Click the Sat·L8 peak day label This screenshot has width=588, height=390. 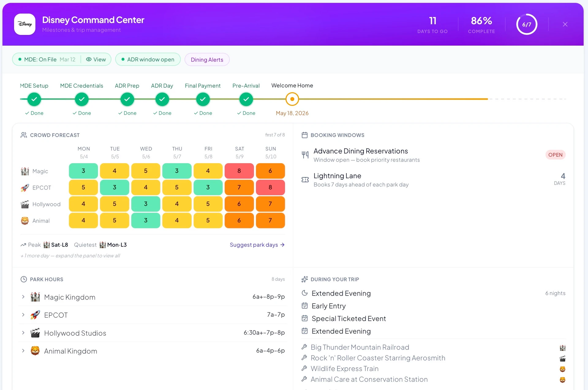pos(59,245)
